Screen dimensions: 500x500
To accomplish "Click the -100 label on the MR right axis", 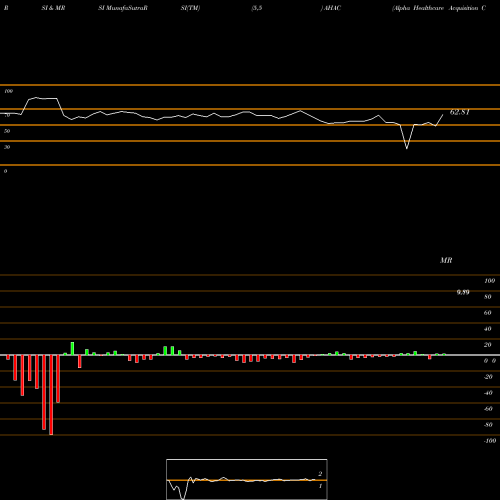I will 490,441.
